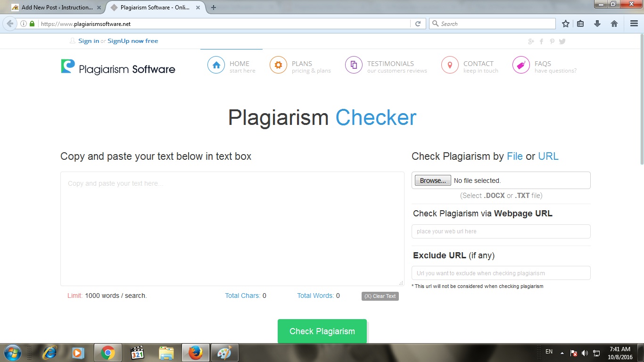
Task: Focus the paste your text box
Action: point(232,229)
